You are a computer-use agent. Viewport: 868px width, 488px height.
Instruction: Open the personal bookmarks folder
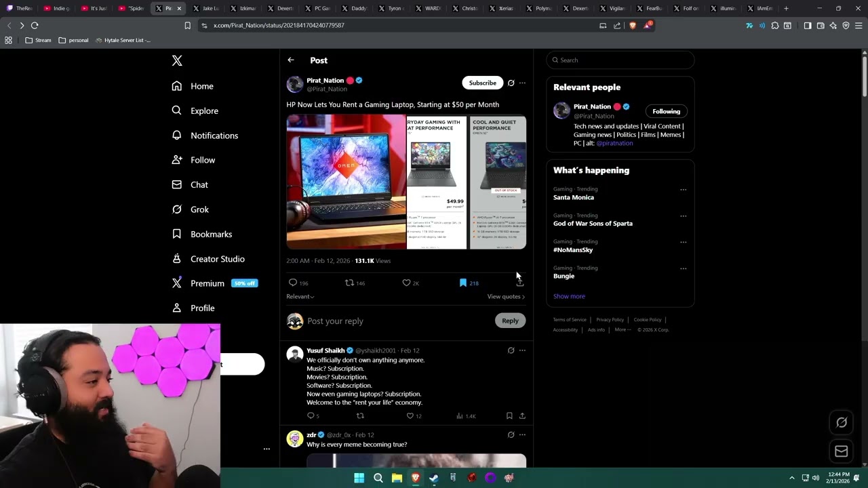point(73,40)
